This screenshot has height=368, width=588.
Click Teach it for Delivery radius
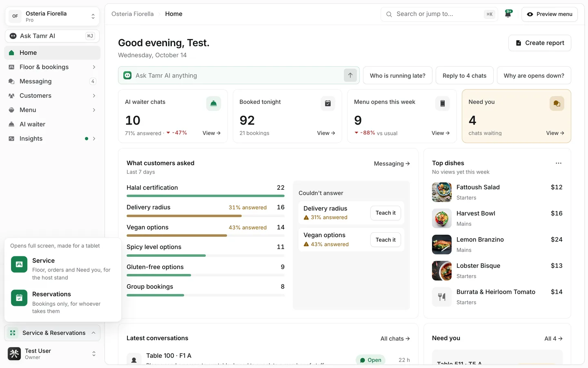coord(385,213)
